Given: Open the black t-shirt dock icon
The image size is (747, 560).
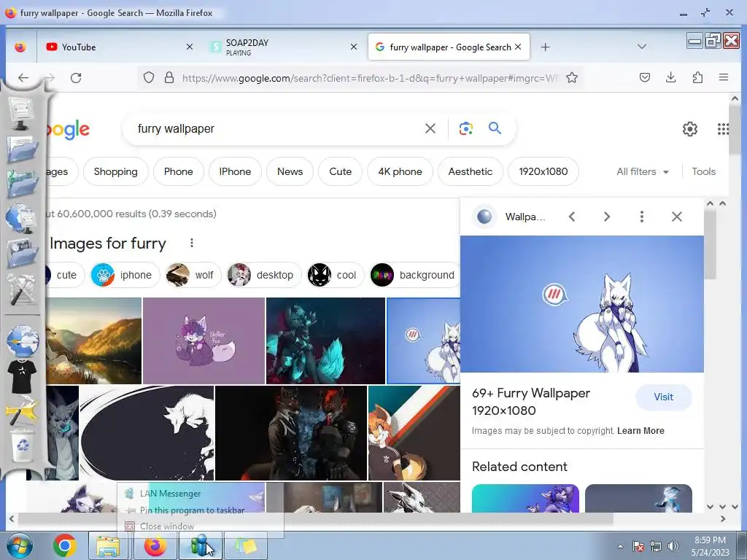Looking at the screenshot, I should pyautogui.click(x=22, y=376).
